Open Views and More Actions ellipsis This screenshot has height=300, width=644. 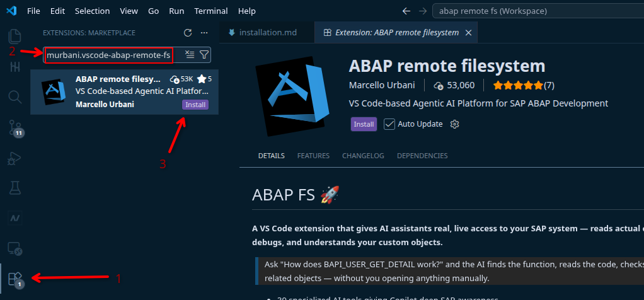coord(204,33)
